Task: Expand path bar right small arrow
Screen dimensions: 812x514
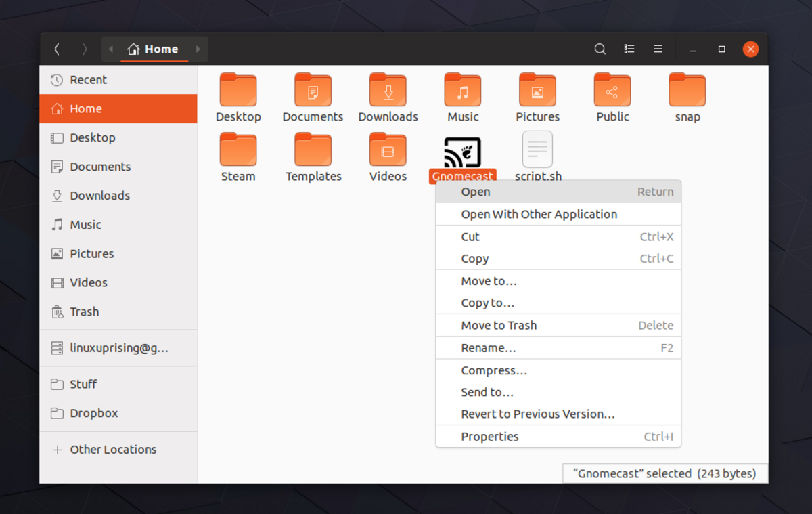Action: pyautogui.click(x=198, y=49)
